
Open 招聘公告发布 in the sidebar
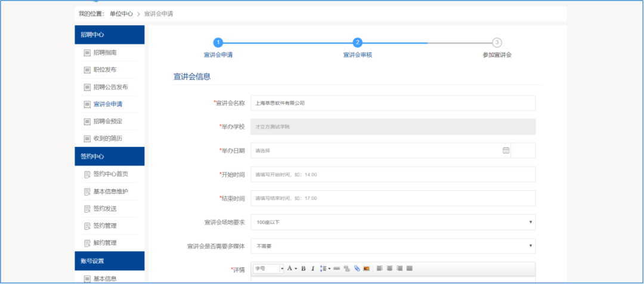(110, 87)
